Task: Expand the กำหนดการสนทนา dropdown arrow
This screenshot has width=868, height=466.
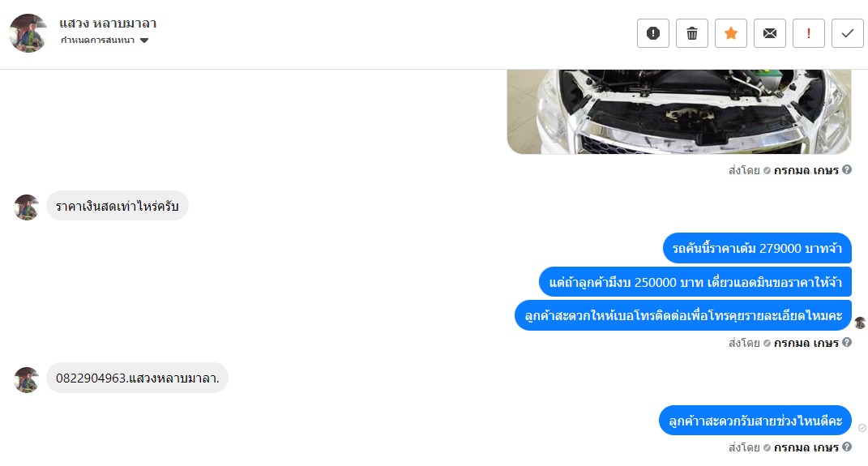Action: tap(144, 41)
